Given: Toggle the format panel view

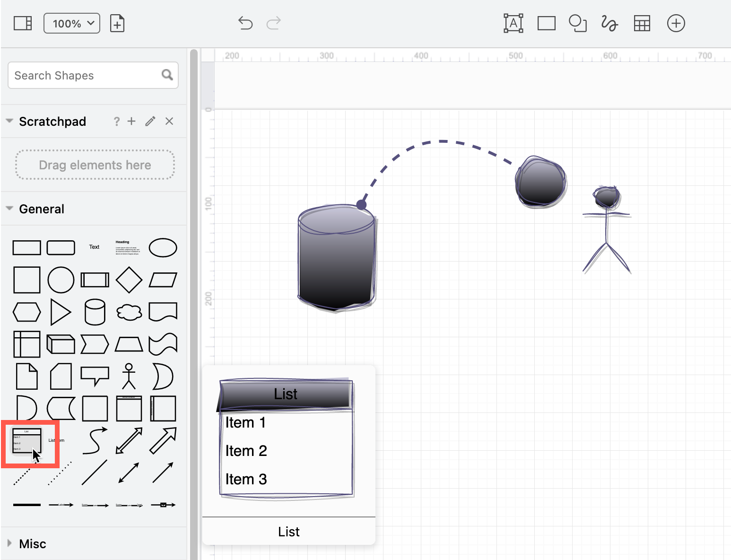Looking at the screenshot, I should [x=22, y=23].
